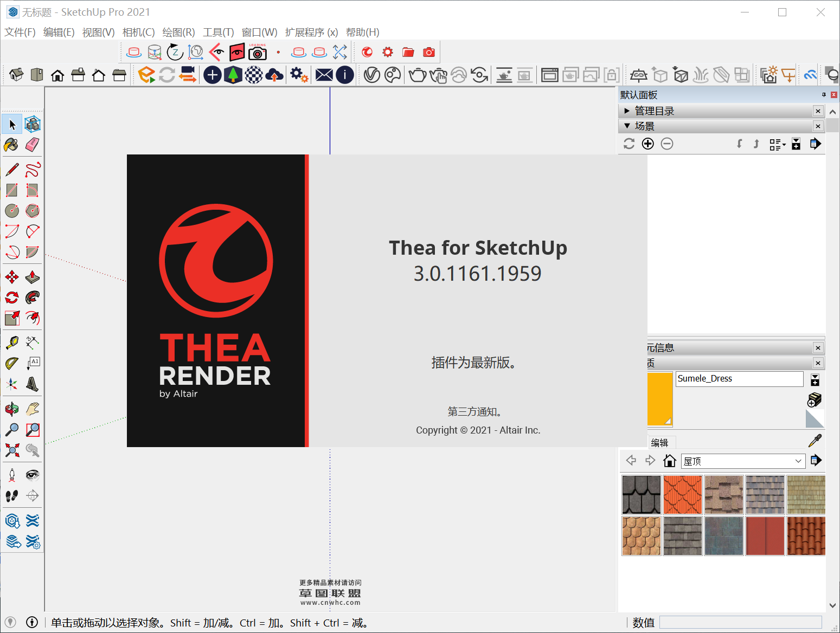840x633 pixels.
Task: Activate the Line pencil tool
Action: click(12, 170)
